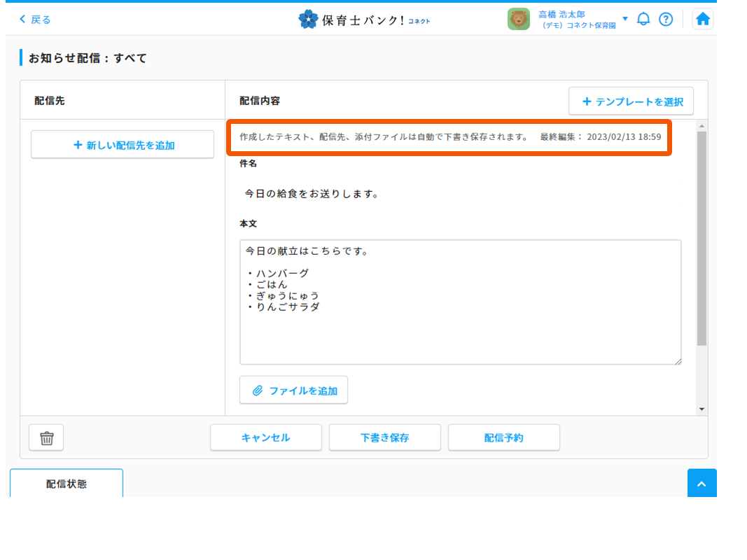This screenshot has width=747, height=560.
Task: Click the lion user avatar
Action: (519, 20)
